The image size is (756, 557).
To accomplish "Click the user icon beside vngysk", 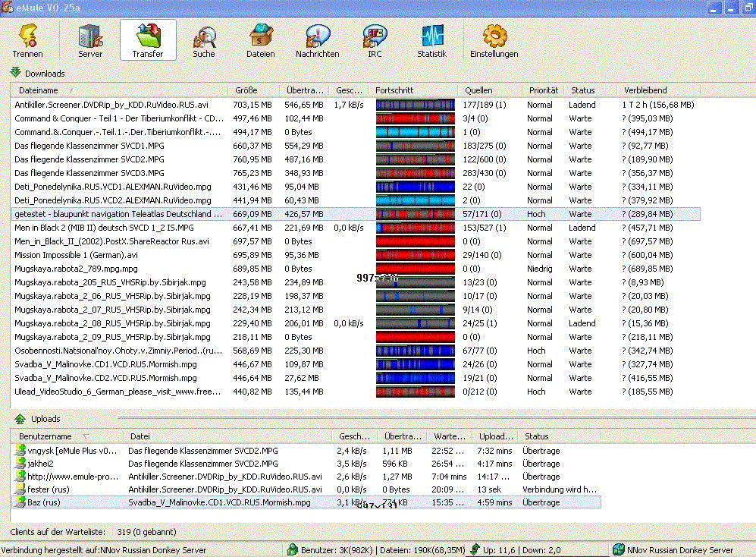I will (20, 450).
